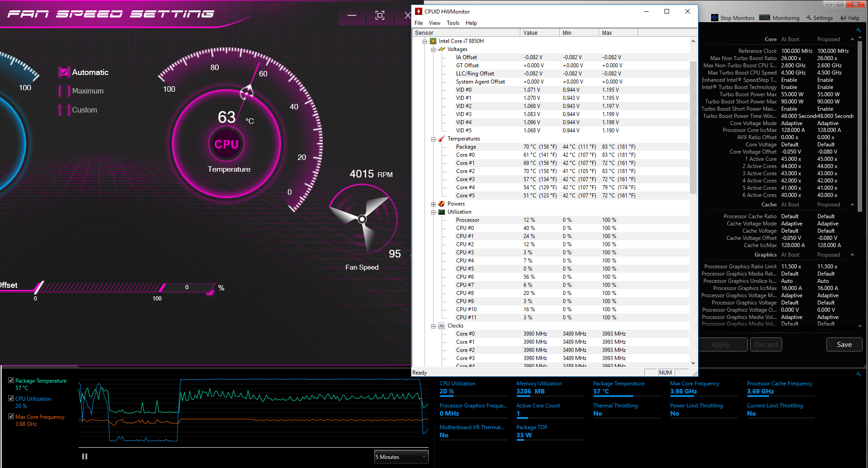Click the blue wrench icon above monitor stats
Image resolution: width=868 pixels, height=468 pixels.
point(858,374)
